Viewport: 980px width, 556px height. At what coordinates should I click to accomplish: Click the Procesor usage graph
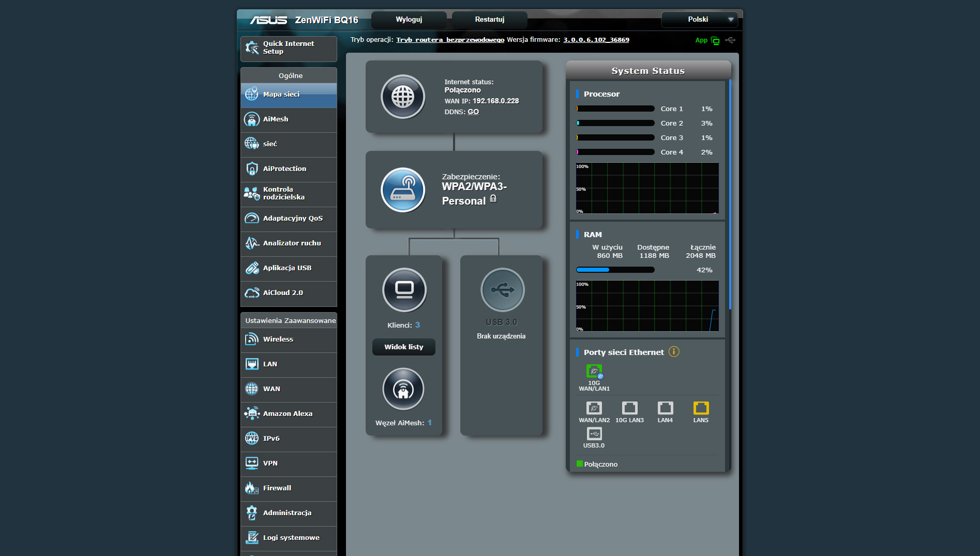(x=647, y=188)
